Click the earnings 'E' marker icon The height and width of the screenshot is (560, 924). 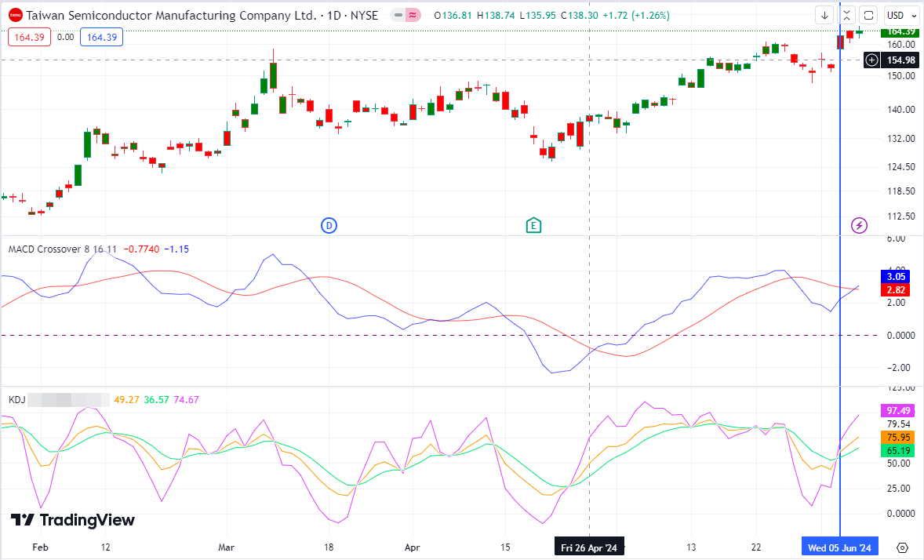coord(533,225)
